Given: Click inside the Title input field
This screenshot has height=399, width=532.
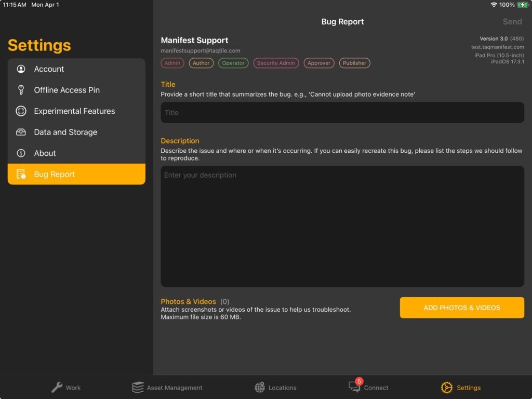Looking at the screenshot, I should click(342, 112).
